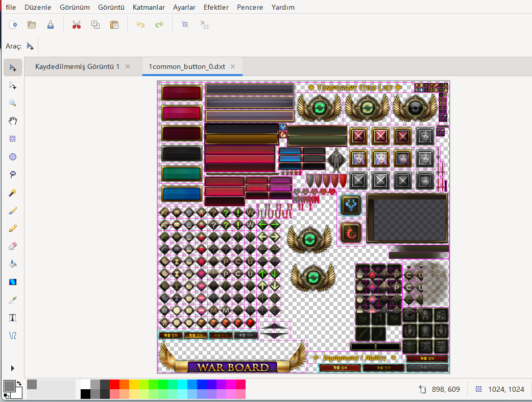Open the Katmanlar menu

[x=149, y=7]
